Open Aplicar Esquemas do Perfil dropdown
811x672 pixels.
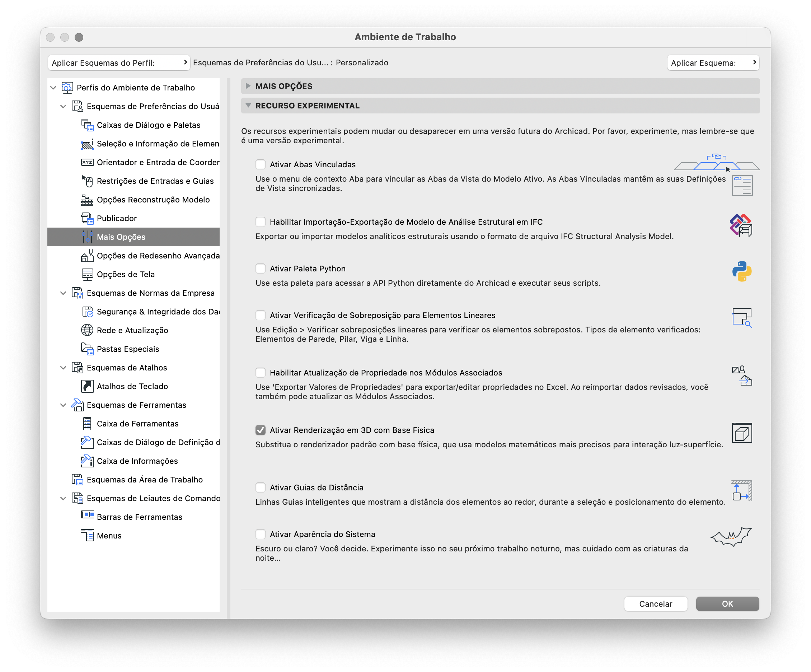tap(119, 63)
